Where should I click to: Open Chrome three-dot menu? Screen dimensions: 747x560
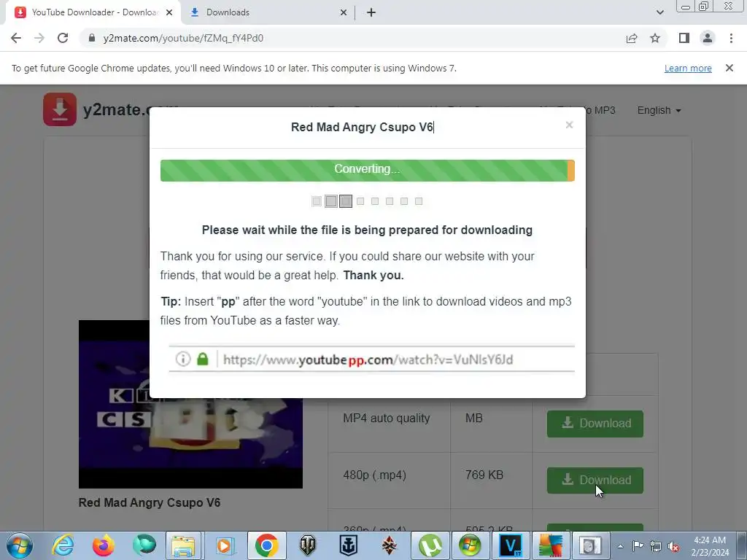(731, 38)
